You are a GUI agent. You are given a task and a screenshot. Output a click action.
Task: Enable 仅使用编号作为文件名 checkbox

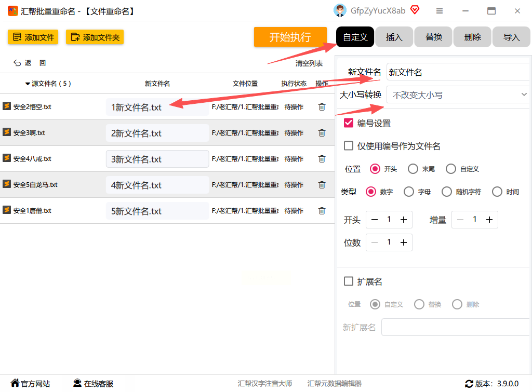pyautogui.click(x=349, y=146)
